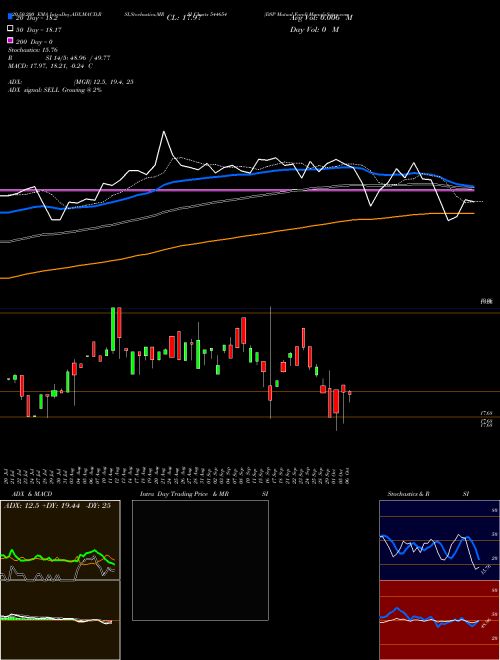Image resolution: width=500 pixels, height=660 pixels.
Task: Click the orange long-term moving average line
Action: 236,239
